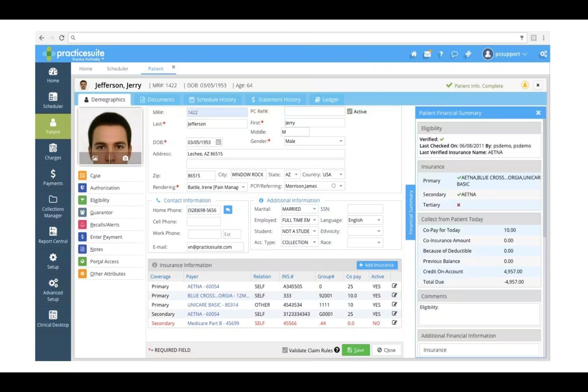588x392 pixels.
Task: Open the Language dropdown
Action: coord(365,220)
